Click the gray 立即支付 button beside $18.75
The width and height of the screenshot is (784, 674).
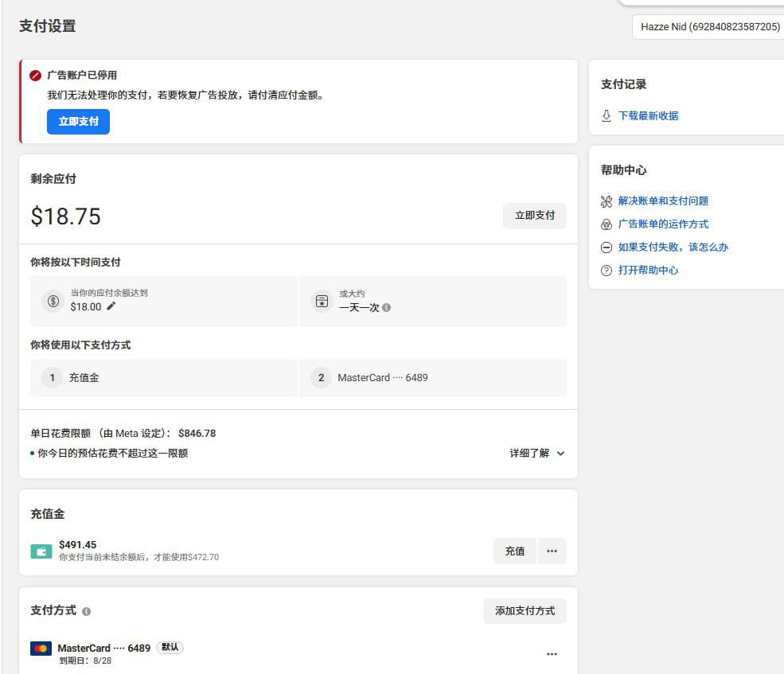[x=534, y=216]
